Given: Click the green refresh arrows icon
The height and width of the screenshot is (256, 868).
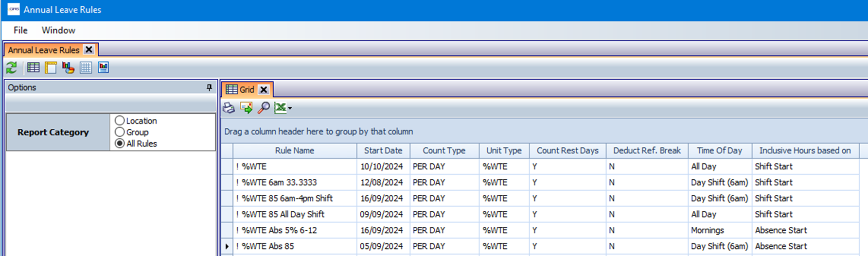Looking at the screenshot, I should pos(12,68).
